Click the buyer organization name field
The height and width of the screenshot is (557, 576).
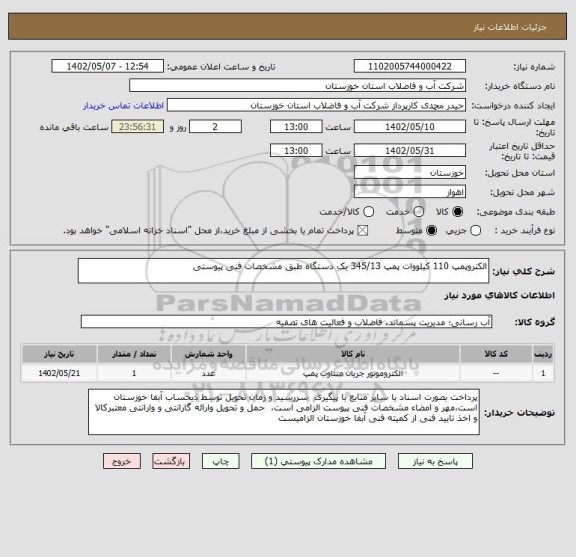[298, 86]
